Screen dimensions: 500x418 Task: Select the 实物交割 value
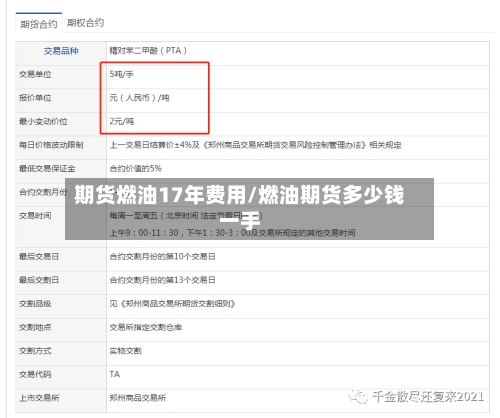[125, 351]
